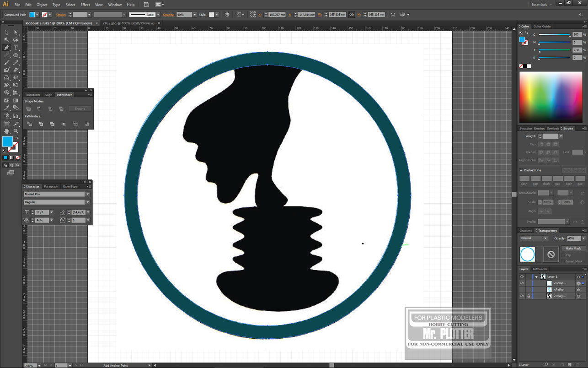Image resolution: width=588 pixels, height=368 pixels.
Task: Open the font style Regular dropdown
Action: (88, 202)
